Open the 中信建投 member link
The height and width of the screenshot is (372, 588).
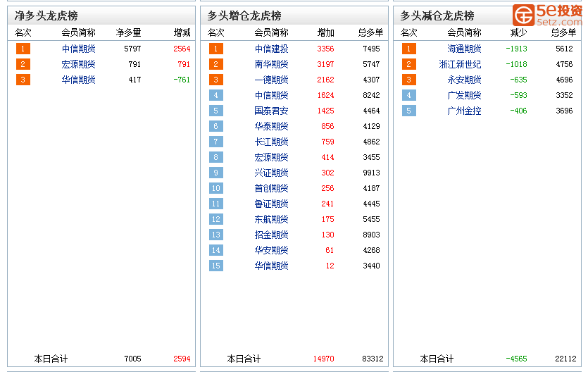point(271,49)
